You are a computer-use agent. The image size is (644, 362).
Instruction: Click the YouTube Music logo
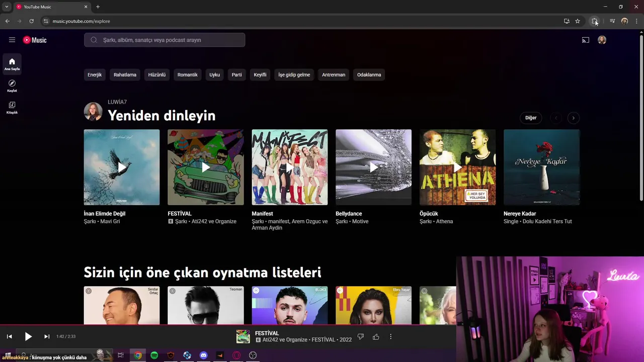(35, 40)
